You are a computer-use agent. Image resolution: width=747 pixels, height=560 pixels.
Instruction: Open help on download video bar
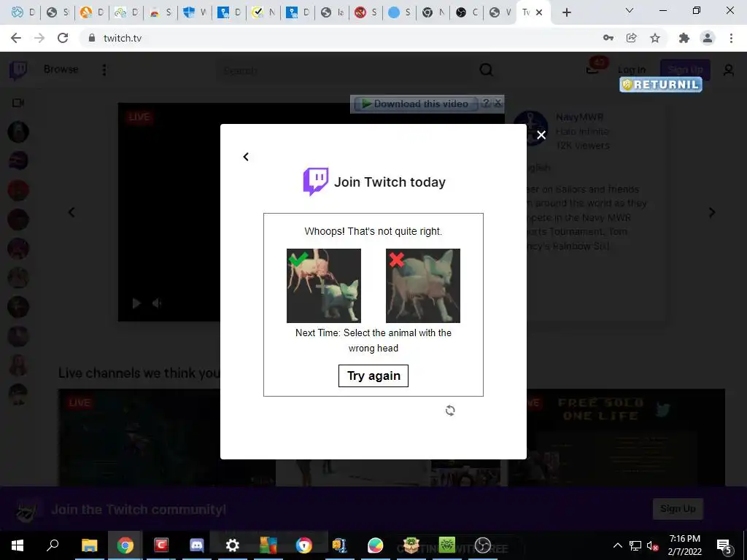(x=485, y=103)
